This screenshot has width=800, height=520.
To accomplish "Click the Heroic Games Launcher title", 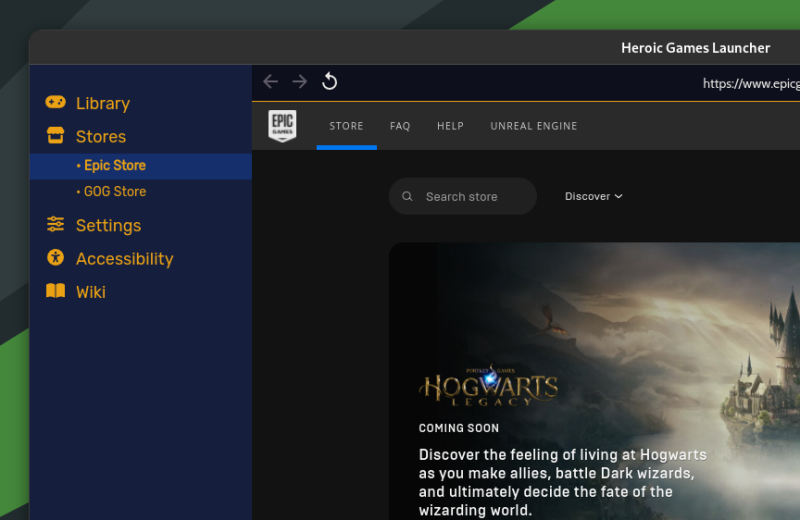I will [695, 48].
